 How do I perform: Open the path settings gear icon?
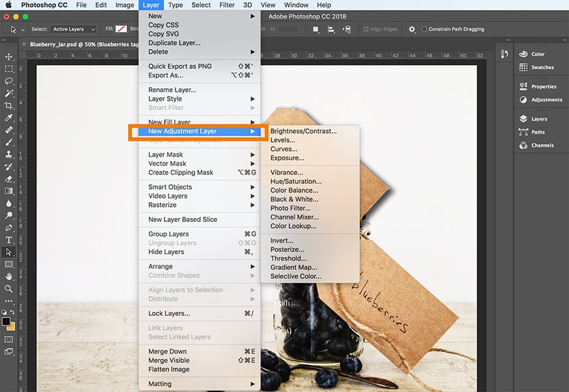pyautogui.click(x=412, y=29)
